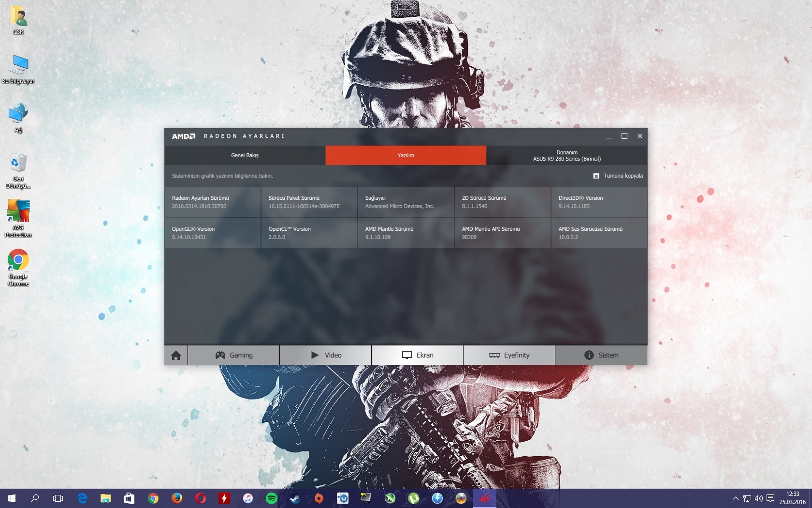The image size is (812, 508).
Task: Open the red lightning-bolt taskbar app
Action: tap(224, 498)
